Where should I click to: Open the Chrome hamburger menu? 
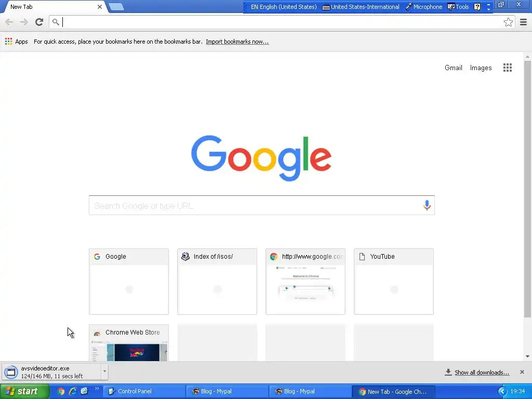(x=523, y=22)
